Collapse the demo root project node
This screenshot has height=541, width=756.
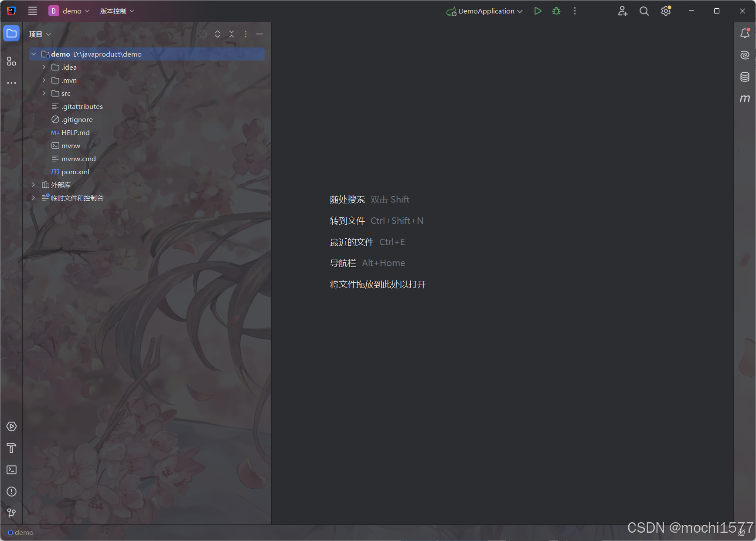pos(34,54)
